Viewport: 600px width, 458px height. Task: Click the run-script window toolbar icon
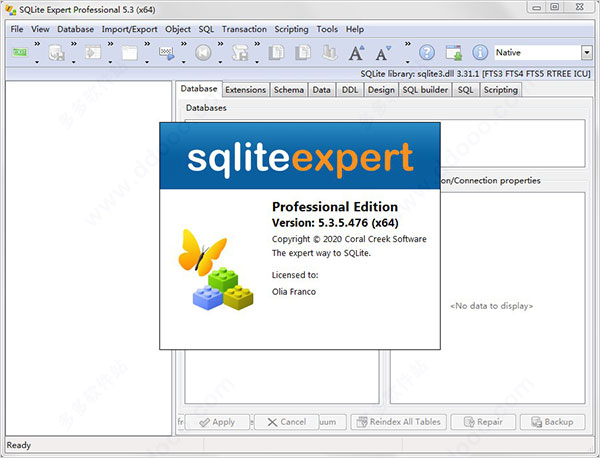[x=93, y=52]
